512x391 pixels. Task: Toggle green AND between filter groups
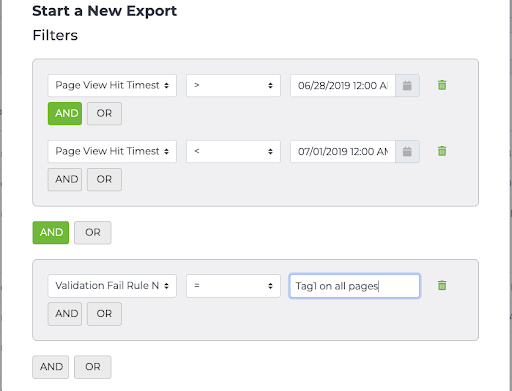(51, 233)
